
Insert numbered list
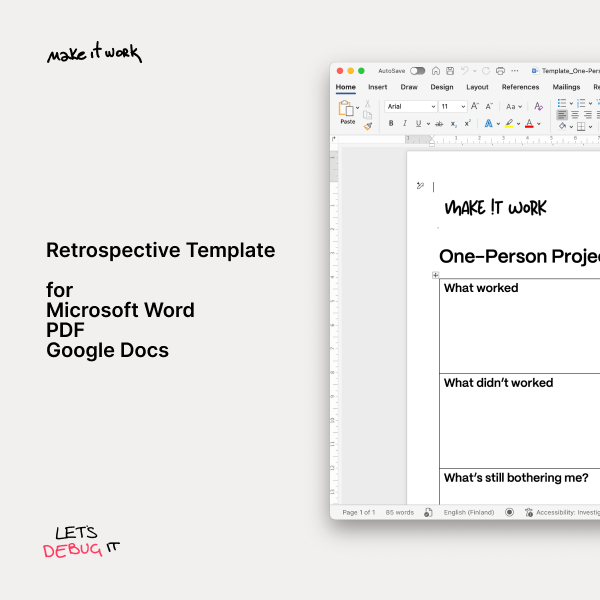pos(581,103)
